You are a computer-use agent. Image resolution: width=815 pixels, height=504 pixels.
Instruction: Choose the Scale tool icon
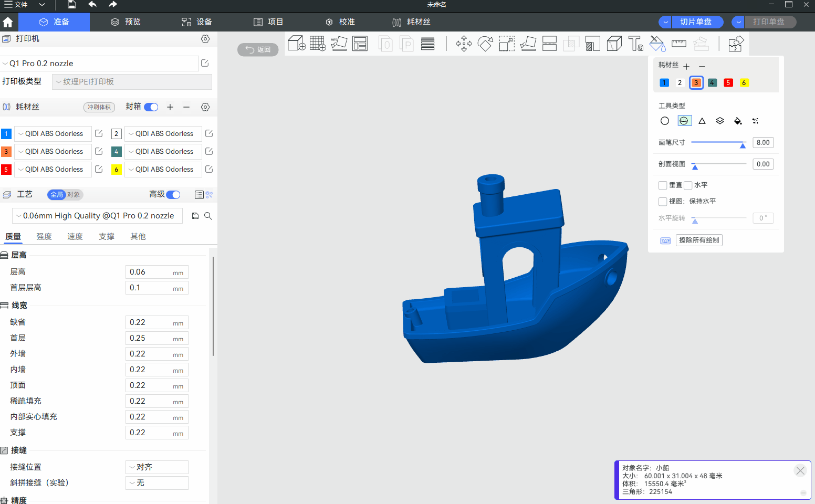pyautogui.click(x=507, y=44)
